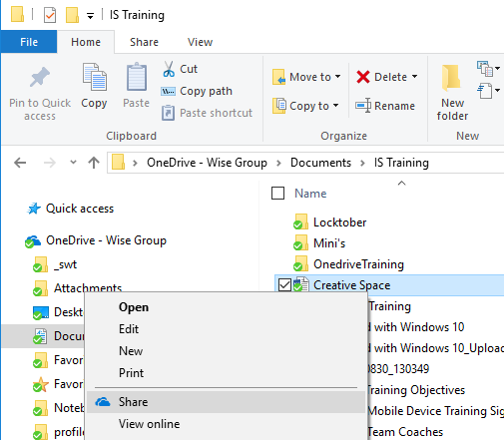
Task: Click the Quick access star icon
Action: [x=34, y=209]
